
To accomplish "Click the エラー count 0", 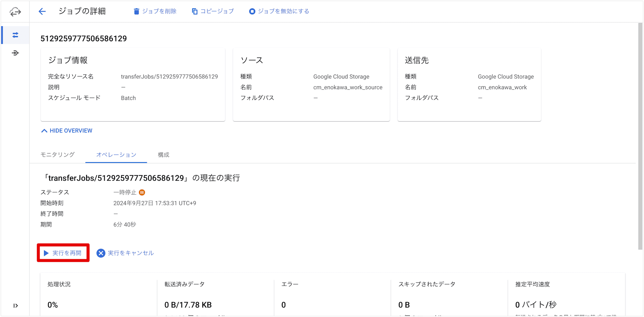I will pos(284,305).
